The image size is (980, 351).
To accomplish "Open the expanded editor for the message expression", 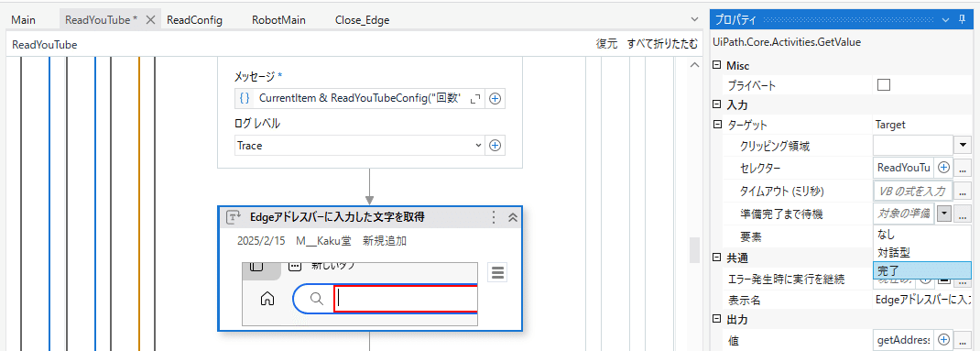I will 475,98.
